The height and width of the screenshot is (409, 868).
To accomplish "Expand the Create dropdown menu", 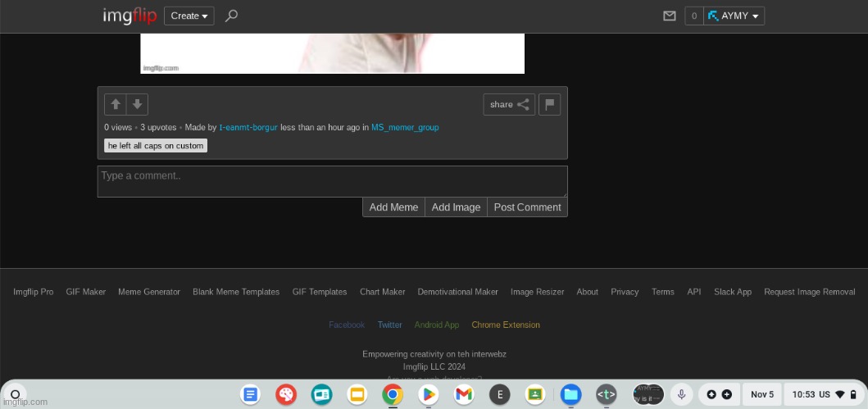I will click(189, 16).
